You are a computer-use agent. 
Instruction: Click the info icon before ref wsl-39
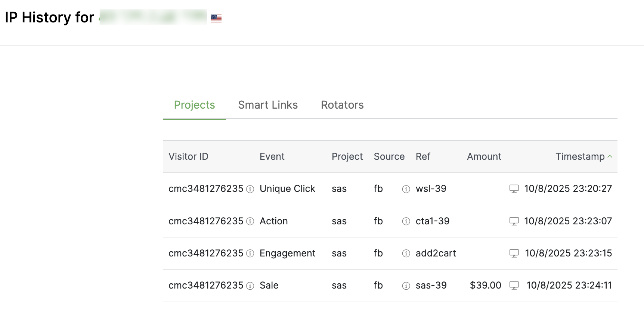pos(406,189)
